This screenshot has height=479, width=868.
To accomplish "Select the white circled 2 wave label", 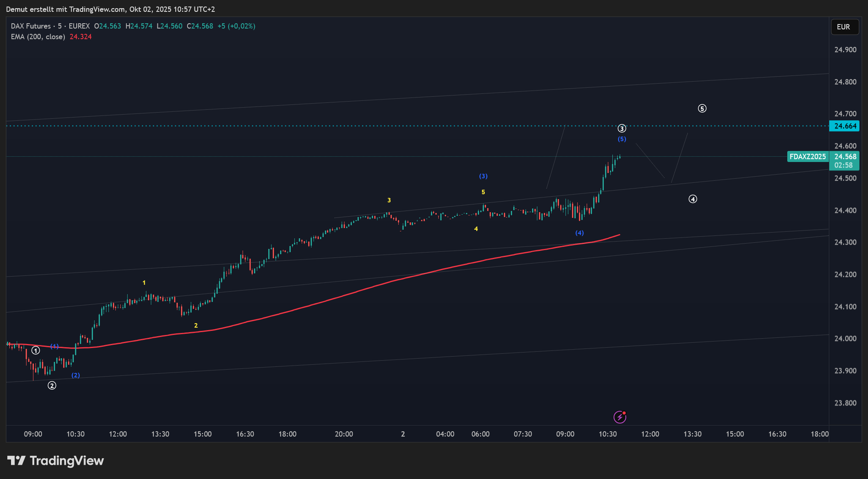I will (52, 386).
